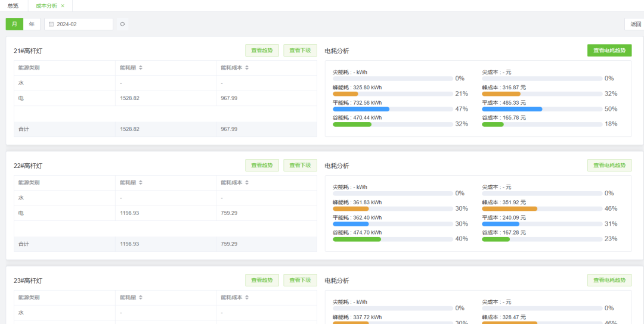Click 峰成本 316.87 元 progress bar
This screenshot has height=324, width=644.
click(542, 94)
